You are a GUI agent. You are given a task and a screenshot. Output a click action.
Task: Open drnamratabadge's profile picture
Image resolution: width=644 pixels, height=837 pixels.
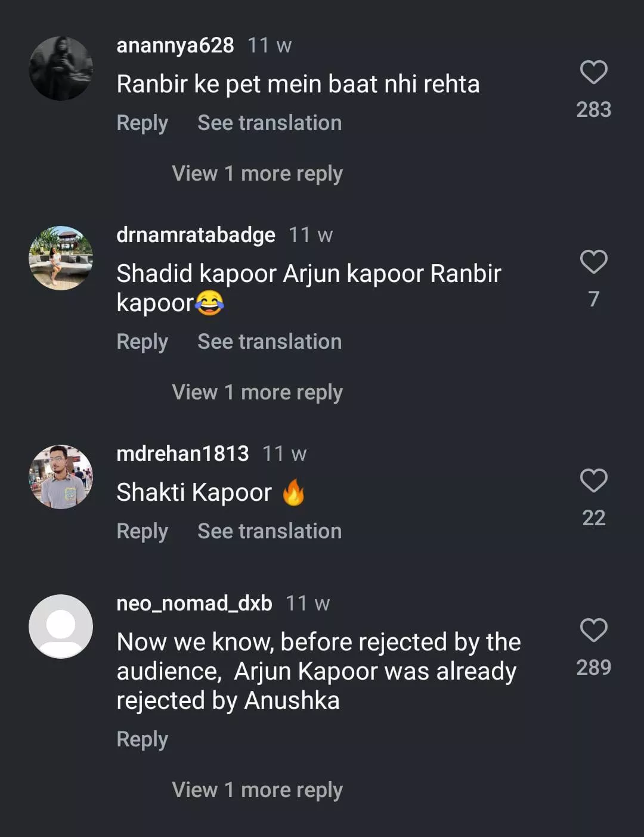point(61,258)
